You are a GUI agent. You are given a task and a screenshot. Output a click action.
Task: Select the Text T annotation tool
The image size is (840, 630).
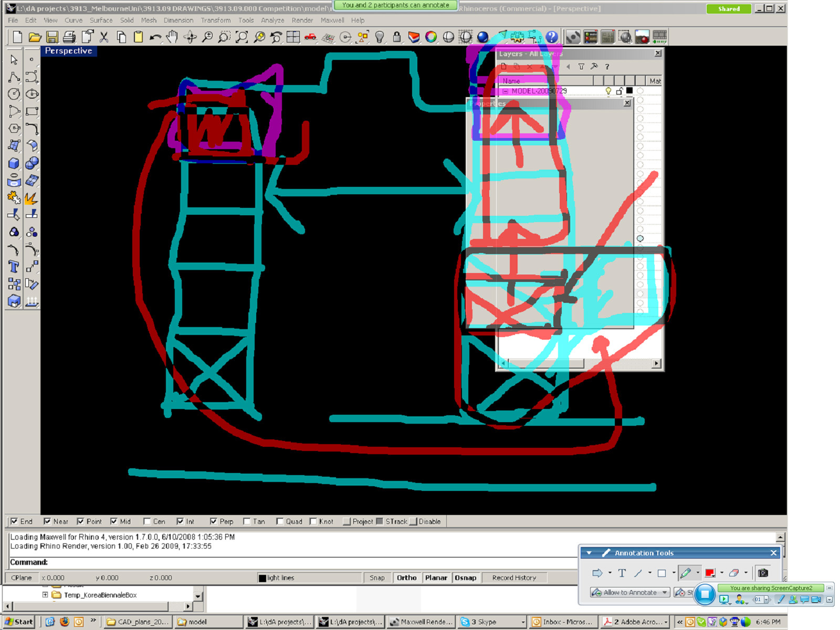(x=622, y=573)
